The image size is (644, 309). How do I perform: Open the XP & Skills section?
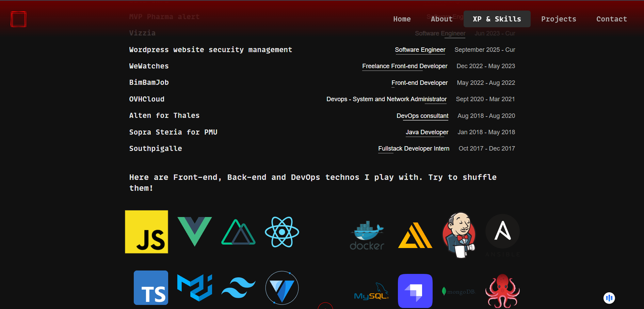[497, 19]
